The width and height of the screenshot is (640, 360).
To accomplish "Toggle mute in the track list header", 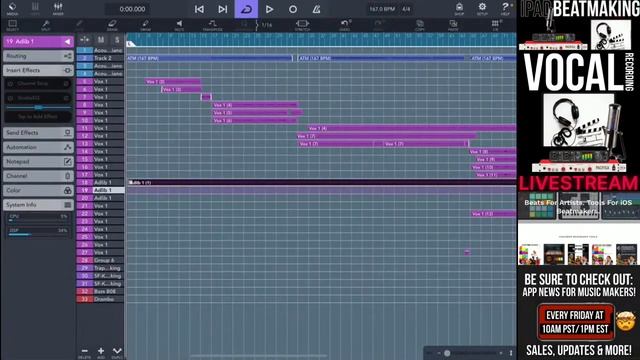I will click(x=101, y=40).
